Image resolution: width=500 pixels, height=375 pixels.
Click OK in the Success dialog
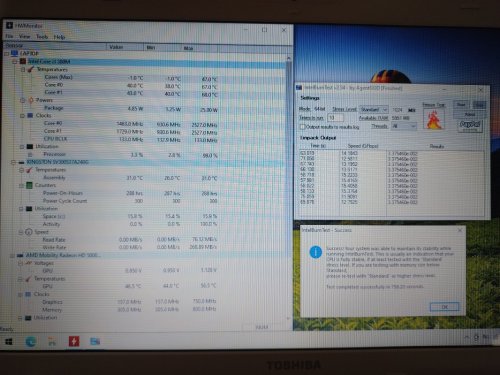[x=444, y=307]
